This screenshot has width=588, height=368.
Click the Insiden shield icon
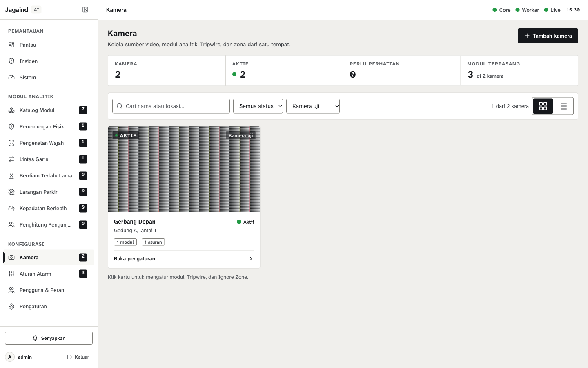(11, 61)
